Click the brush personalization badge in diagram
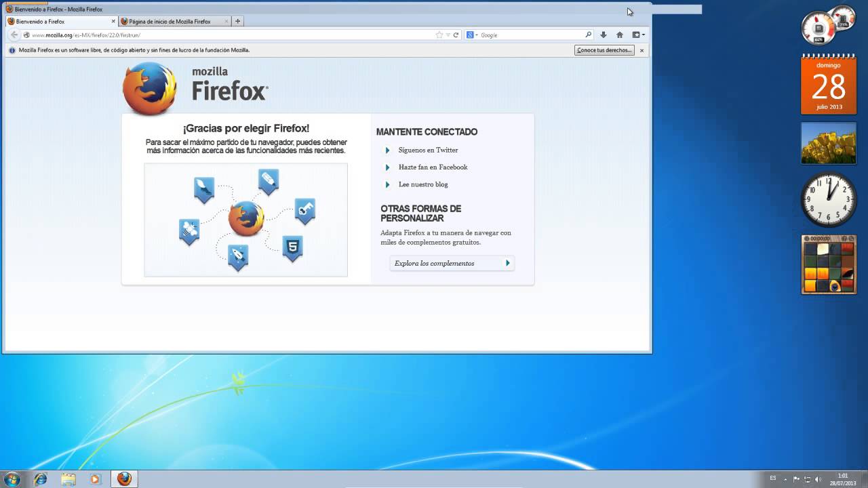This screenshot has width=868, height=488. [204, 190]
